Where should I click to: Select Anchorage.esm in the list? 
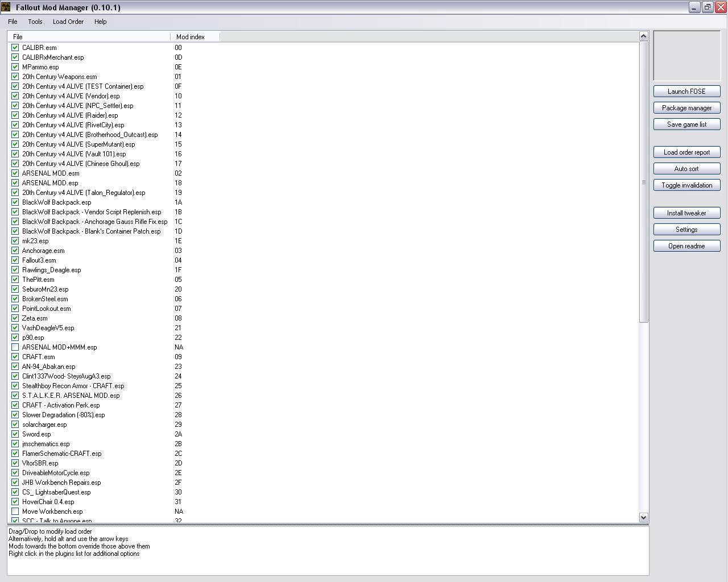43,251
